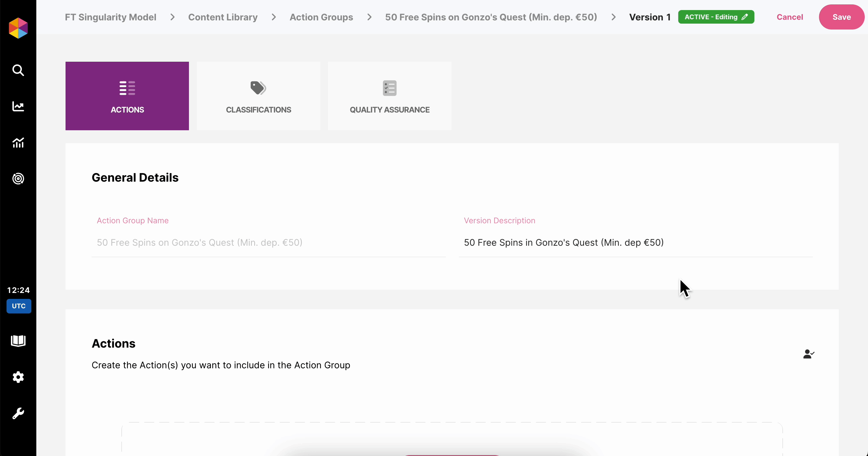
Task: Go to Action Groups breadcrumb
Action: [x=321, y=17]
